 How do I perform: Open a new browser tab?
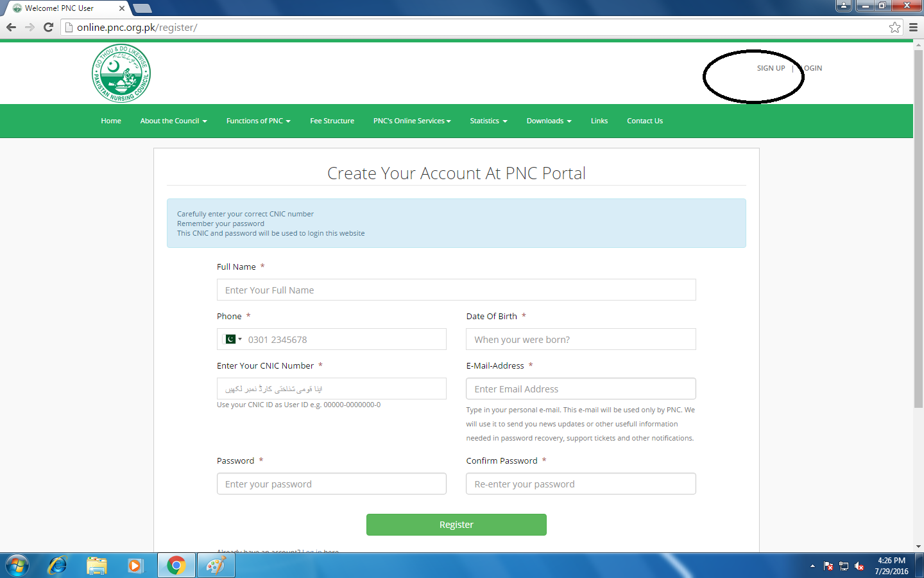tap(142, 8)
